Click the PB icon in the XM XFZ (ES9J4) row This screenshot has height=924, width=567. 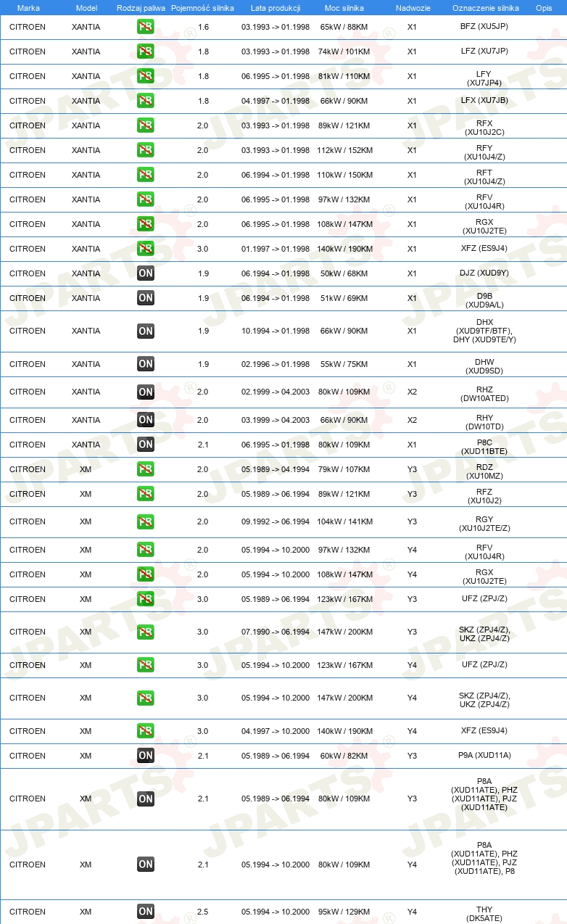tap(146, 731)
